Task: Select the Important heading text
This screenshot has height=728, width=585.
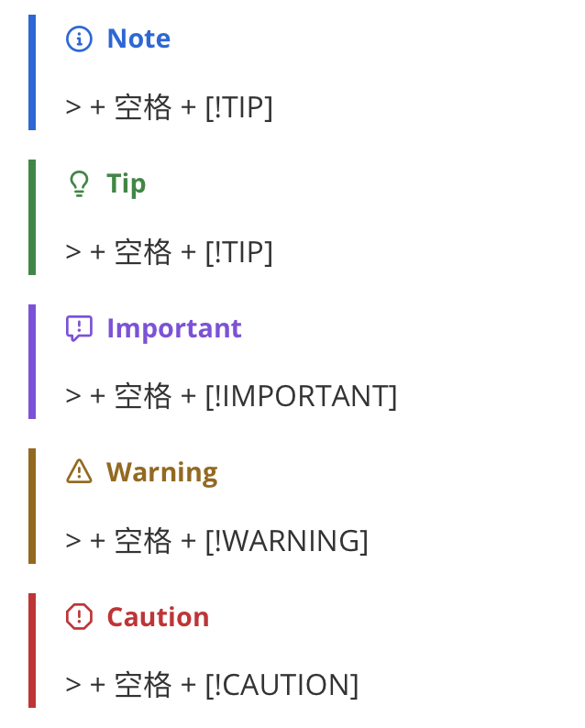Action: pyautogui.click(x=174, y=329)
